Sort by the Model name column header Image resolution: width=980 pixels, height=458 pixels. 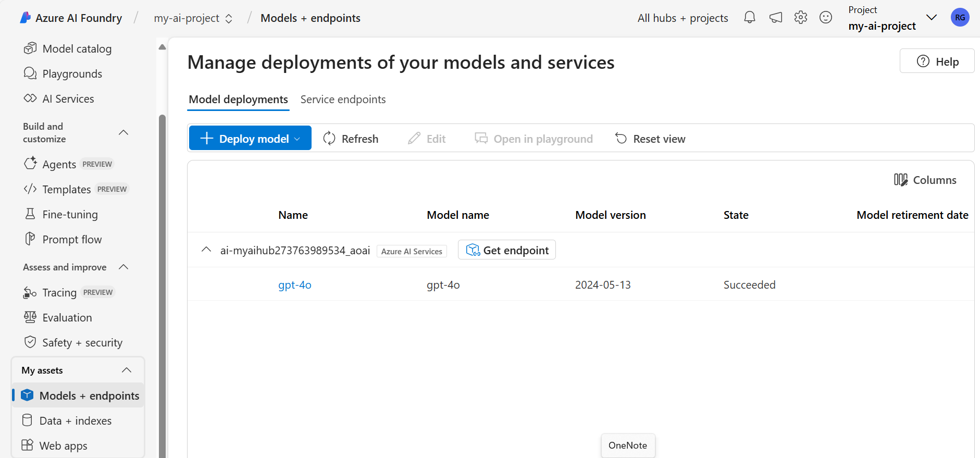[458, 215]
